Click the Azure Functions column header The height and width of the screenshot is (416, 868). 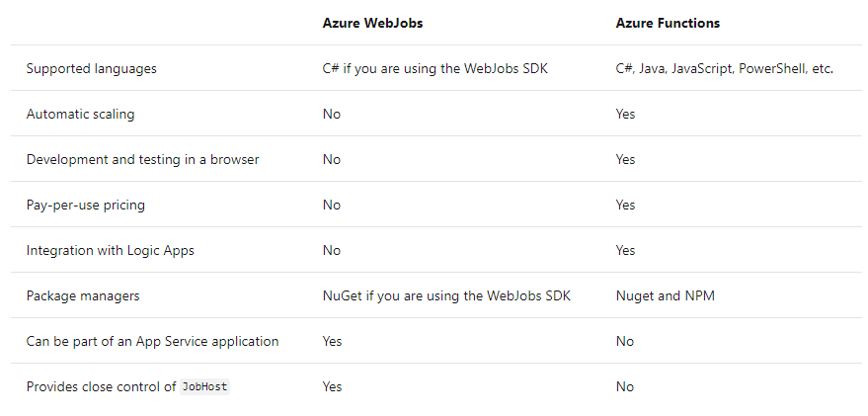tap(666, 23)
